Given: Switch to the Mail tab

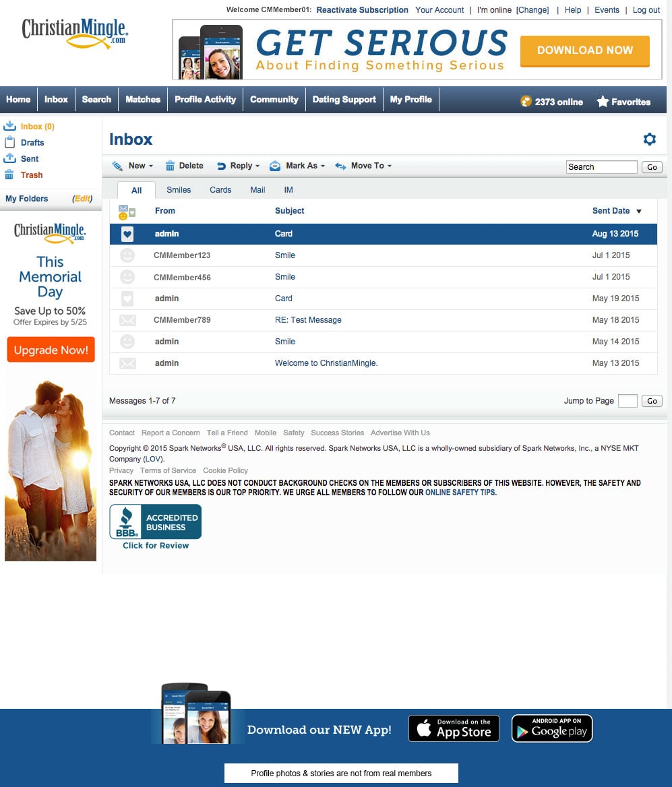Looking at the screenshot, I should click(x=257, y=190).
